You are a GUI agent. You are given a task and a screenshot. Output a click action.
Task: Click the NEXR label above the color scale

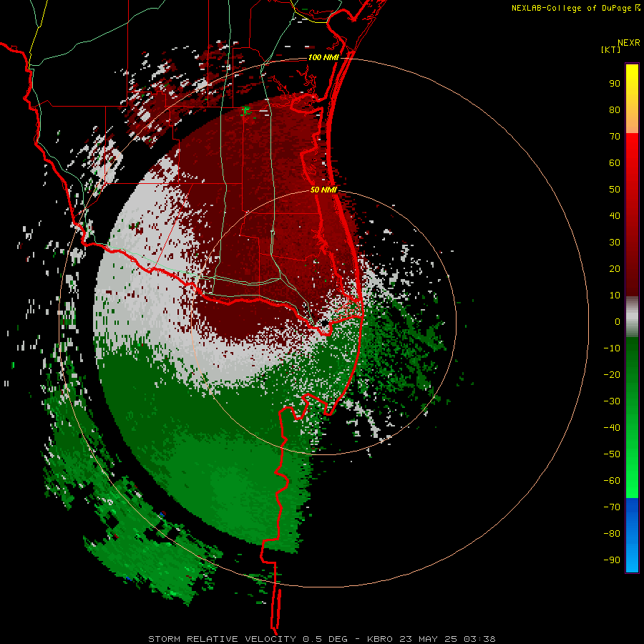coord(628,43)
